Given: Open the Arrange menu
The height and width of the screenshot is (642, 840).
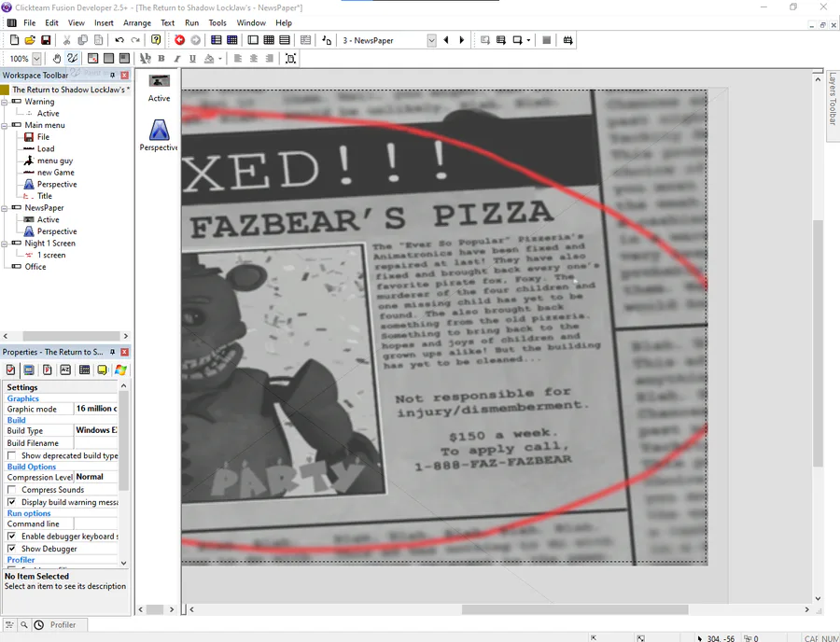Looking at the screenshot, I should 137,23.
